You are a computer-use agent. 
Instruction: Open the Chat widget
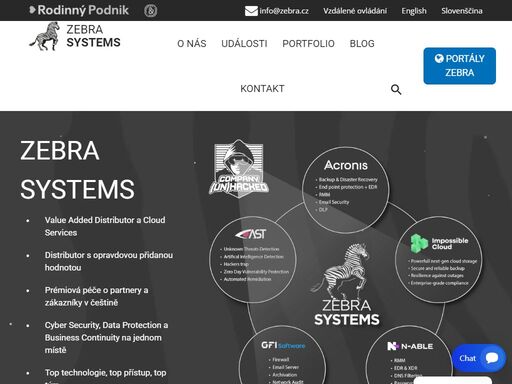pyautogui.click(x=479, y=358)
